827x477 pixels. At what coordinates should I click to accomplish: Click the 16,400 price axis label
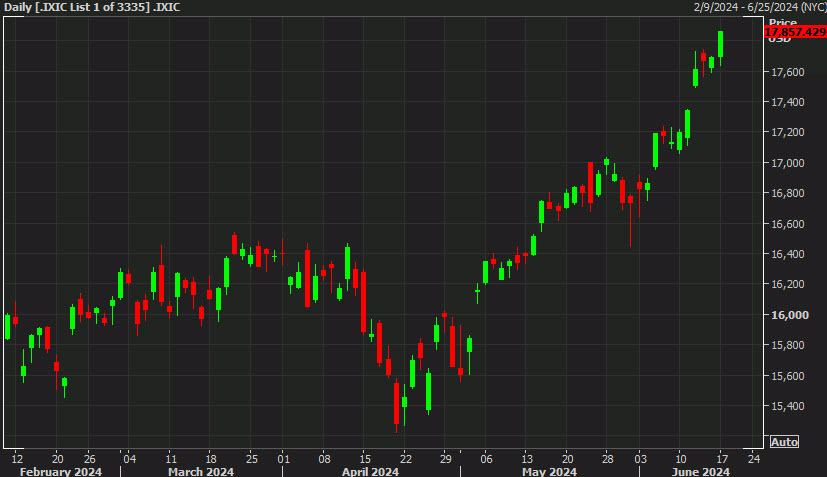788,254
